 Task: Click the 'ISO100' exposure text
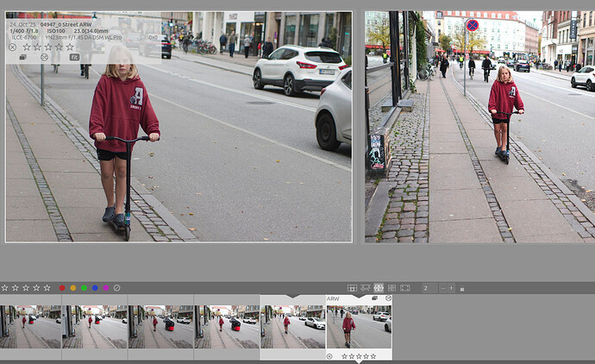coord(56,31)
